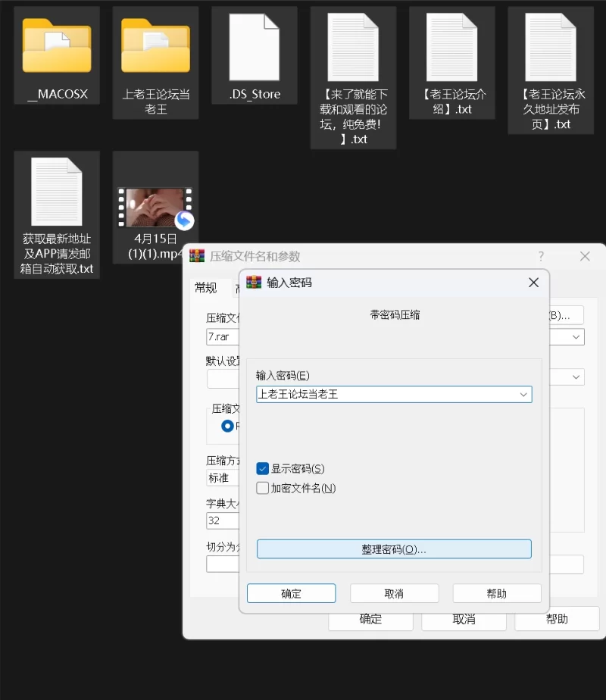Select 获取最新地址及APP请发邮箱自动获取.txt file
606x700 pixels.
pyautogui.click(x=57, y=192)
